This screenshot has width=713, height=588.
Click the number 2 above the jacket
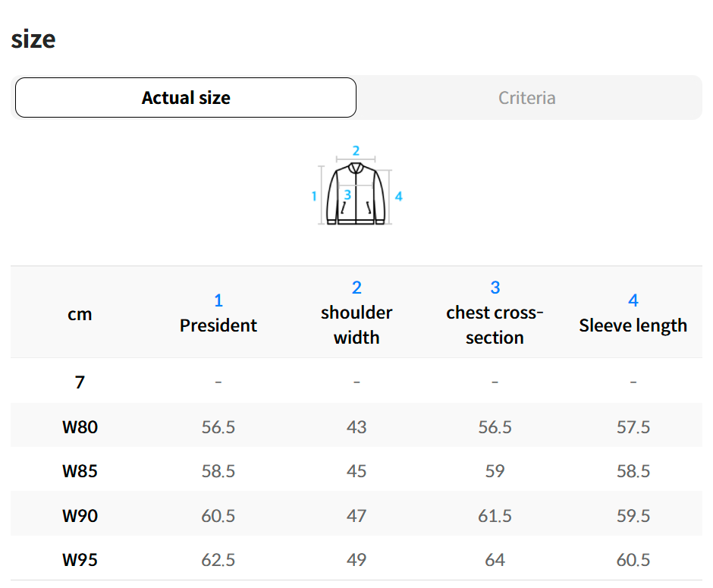(x=356, y=151)
